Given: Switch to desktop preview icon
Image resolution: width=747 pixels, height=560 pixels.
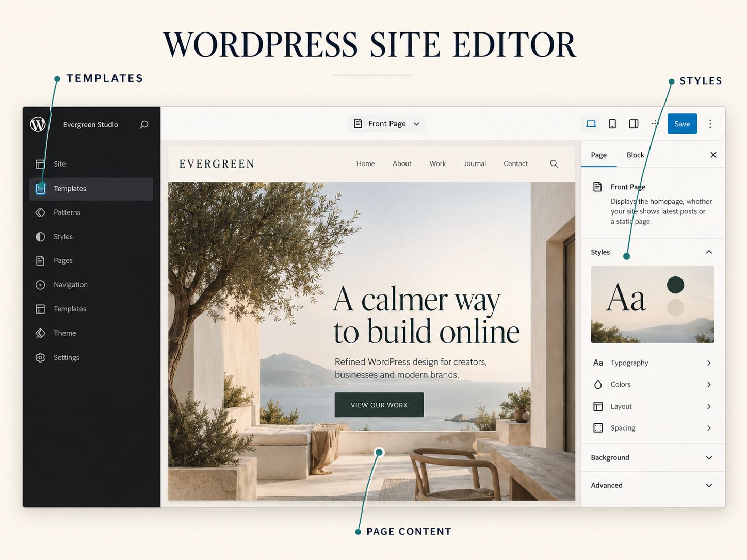Looking at the screenshot, I should tap(591, 124).
